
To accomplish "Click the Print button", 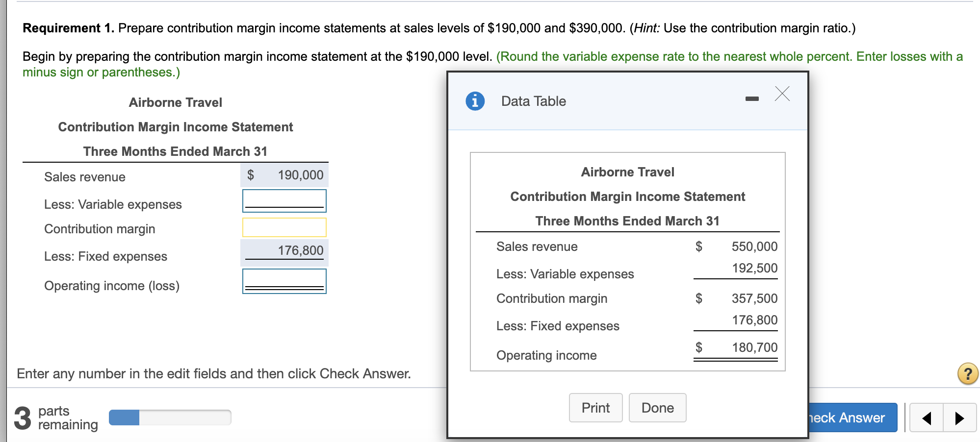I will pos(595,407).
